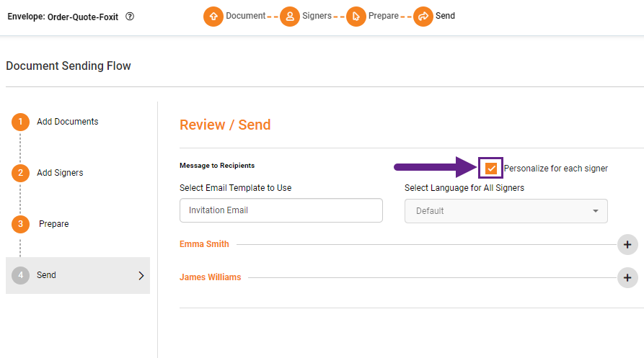
Task: Click the Prepare cursor icon
Action: tap(356, 17)
